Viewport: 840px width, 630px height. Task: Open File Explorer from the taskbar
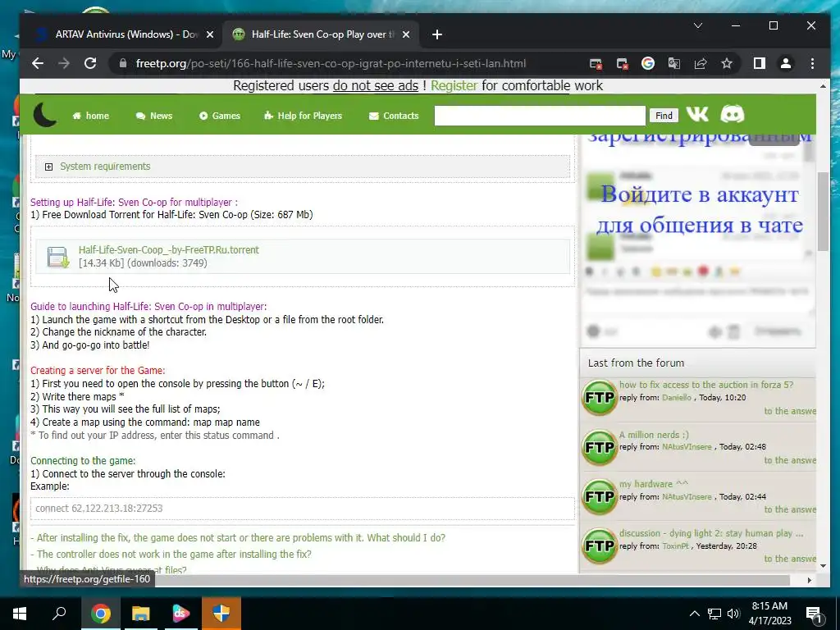pos(140,614)
